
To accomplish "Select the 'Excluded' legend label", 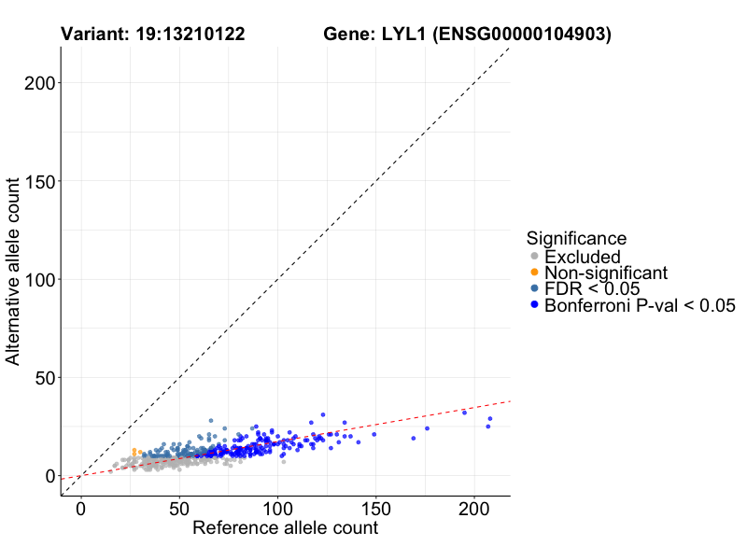I will (x=583, y=257).
